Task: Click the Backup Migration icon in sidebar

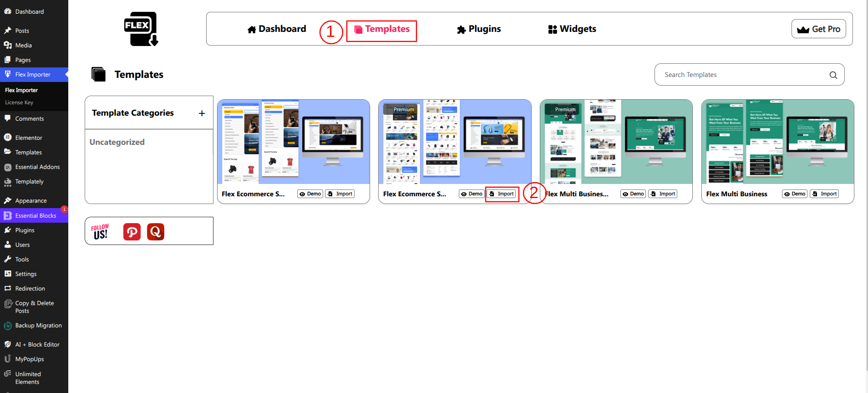Action: click(8, 326)
